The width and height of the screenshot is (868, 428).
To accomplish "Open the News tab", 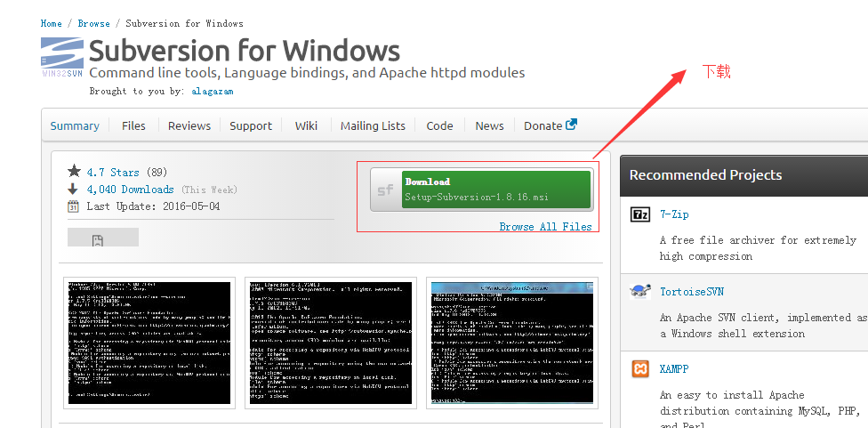I will click(x=489, y=125).
